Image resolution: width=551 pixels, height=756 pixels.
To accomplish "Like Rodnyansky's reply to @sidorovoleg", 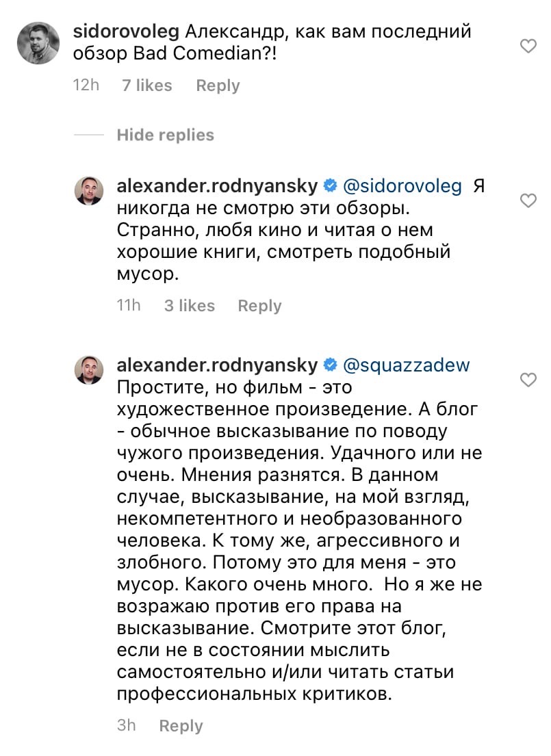I will click(x=528, y=200).
